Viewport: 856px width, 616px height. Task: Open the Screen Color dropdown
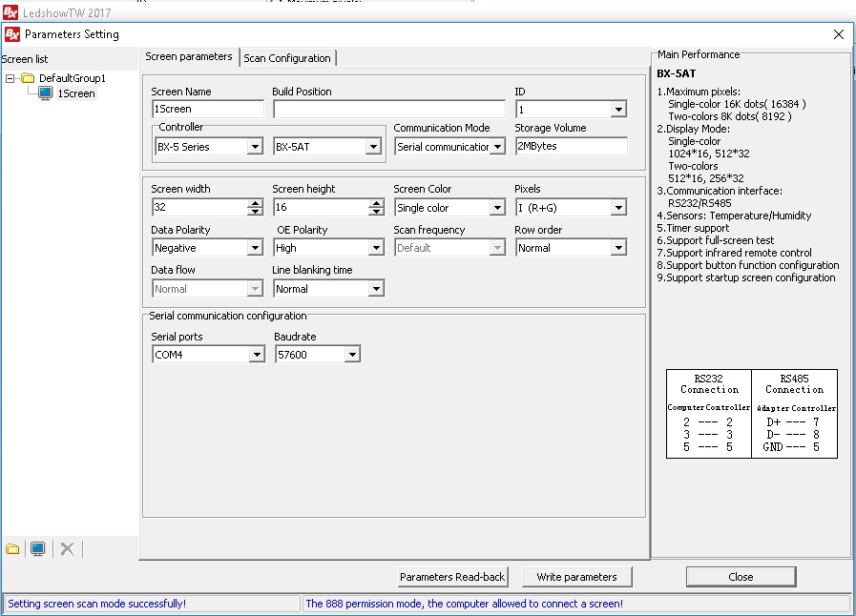pos(497,208)
